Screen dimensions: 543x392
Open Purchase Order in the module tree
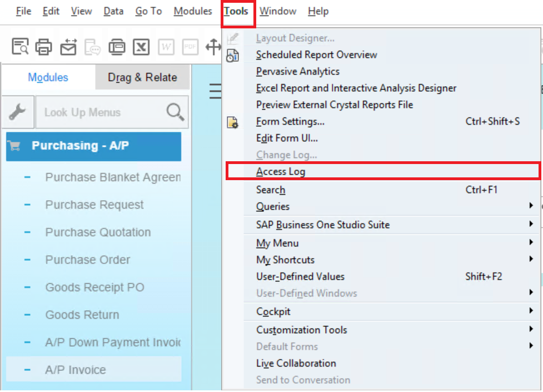pos(88,260)
